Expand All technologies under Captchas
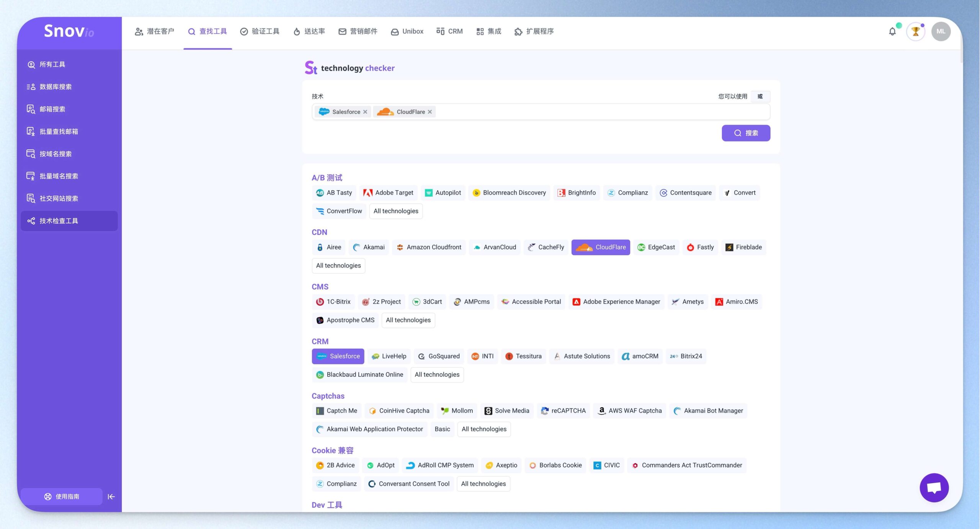The width and height of the screenshot is (980, 529). point(484,429)
